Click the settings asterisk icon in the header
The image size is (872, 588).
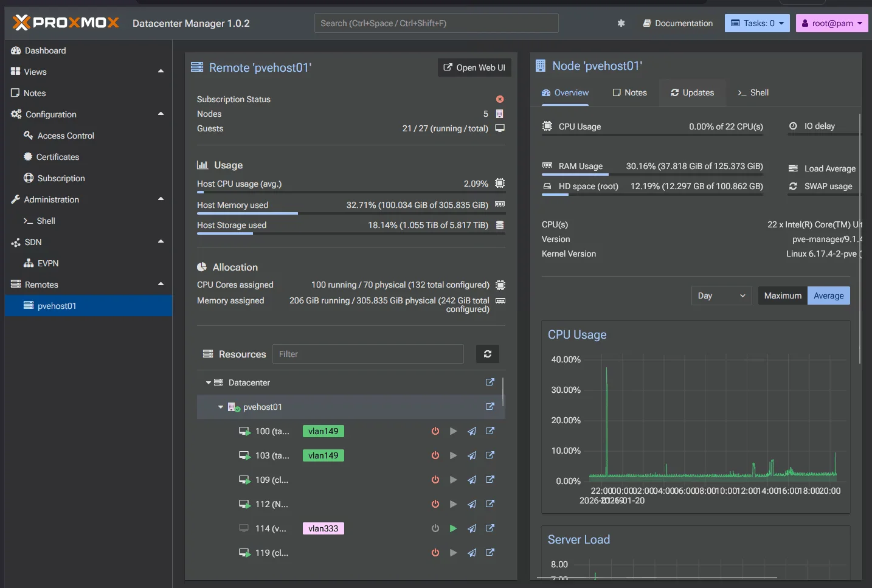pos(621,23)
